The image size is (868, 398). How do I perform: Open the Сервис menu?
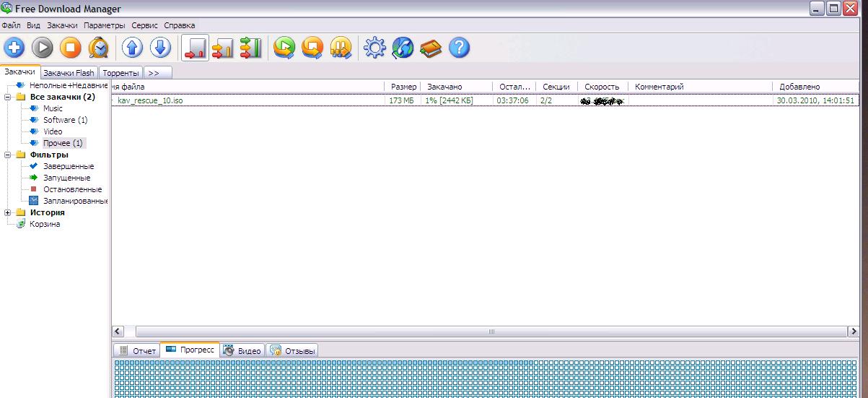[145, 25]
